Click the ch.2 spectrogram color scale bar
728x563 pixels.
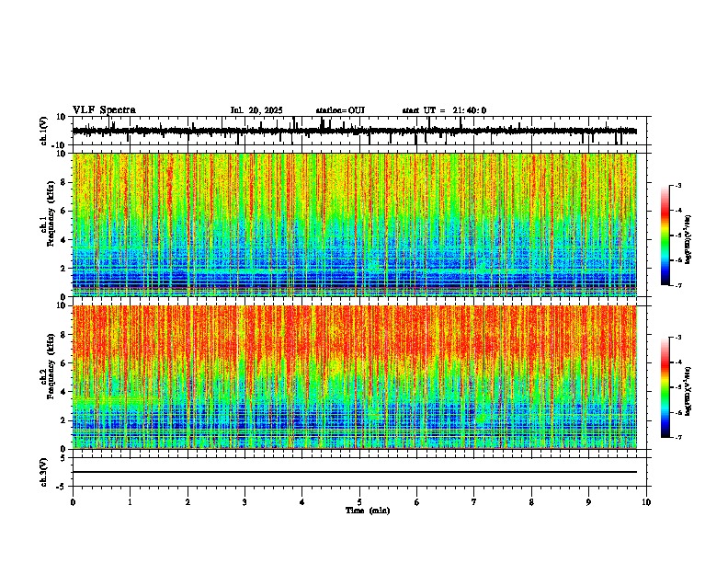[x=665, y=387]
